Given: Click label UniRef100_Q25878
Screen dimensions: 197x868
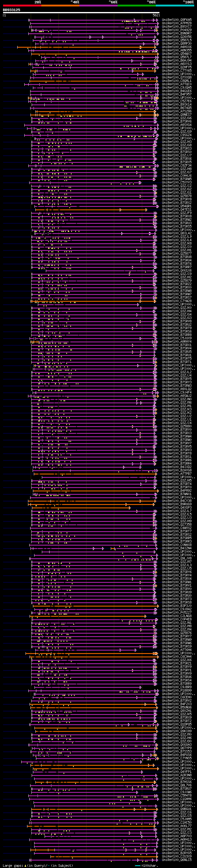Looking at the screenshot, I should click(177, 196).
